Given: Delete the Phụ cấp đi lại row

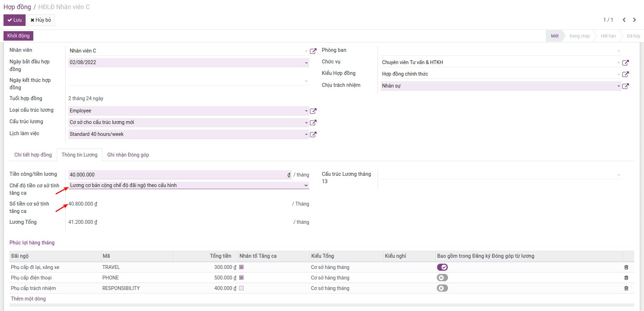Looking at the screenshot, I should (x=626, y=267).
